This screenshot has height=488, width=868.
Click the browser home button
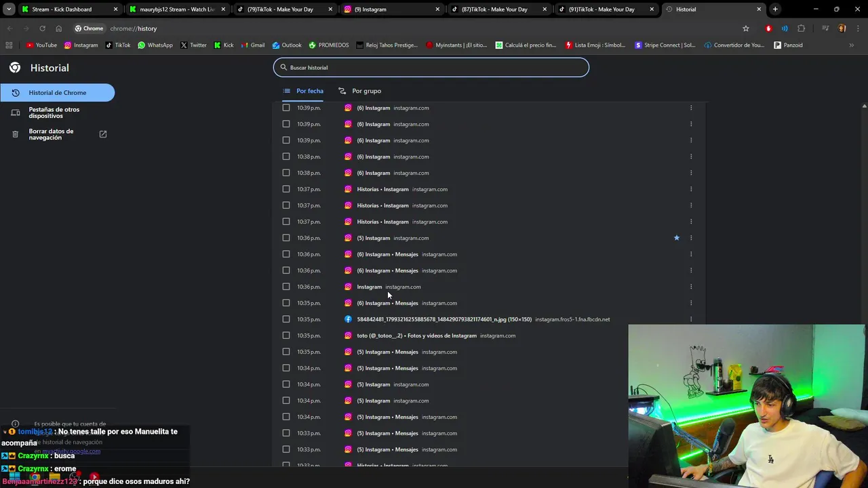tap(58, 28)
